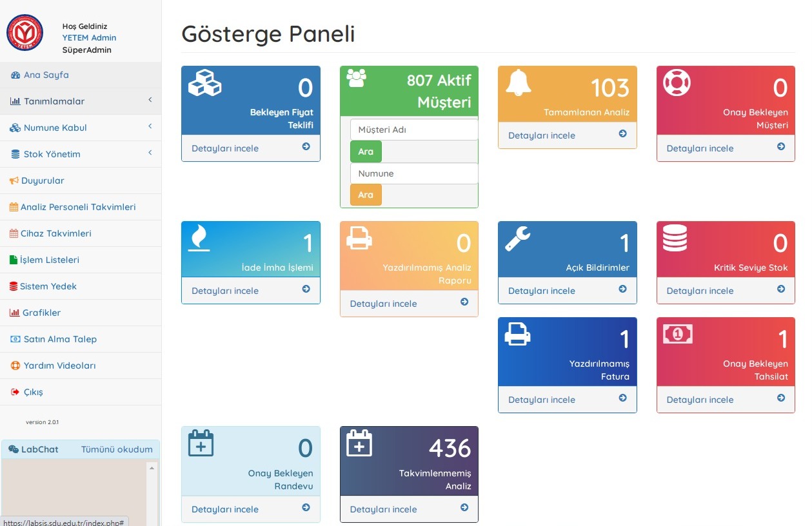Click the LabChat scrollbar up arrow
This screenshot has height=526, width=812.
152,467
